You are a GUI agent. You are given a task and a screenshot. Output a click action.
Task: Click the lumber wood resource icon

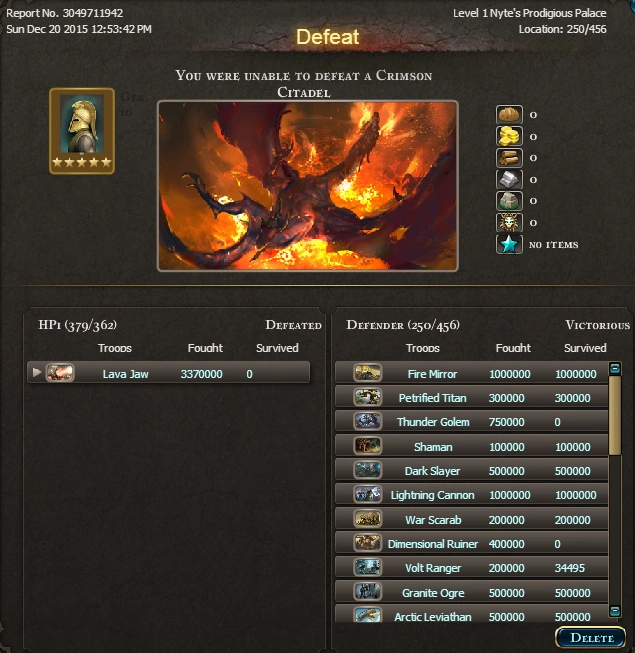(x=509, y=157)
